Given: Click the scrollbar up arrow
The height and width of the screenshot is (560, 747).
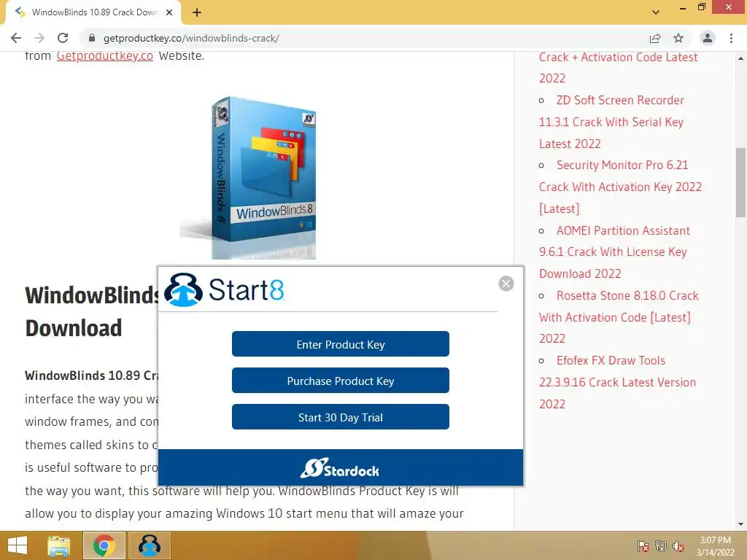Looking at the screenshot, I should (741, 58).
